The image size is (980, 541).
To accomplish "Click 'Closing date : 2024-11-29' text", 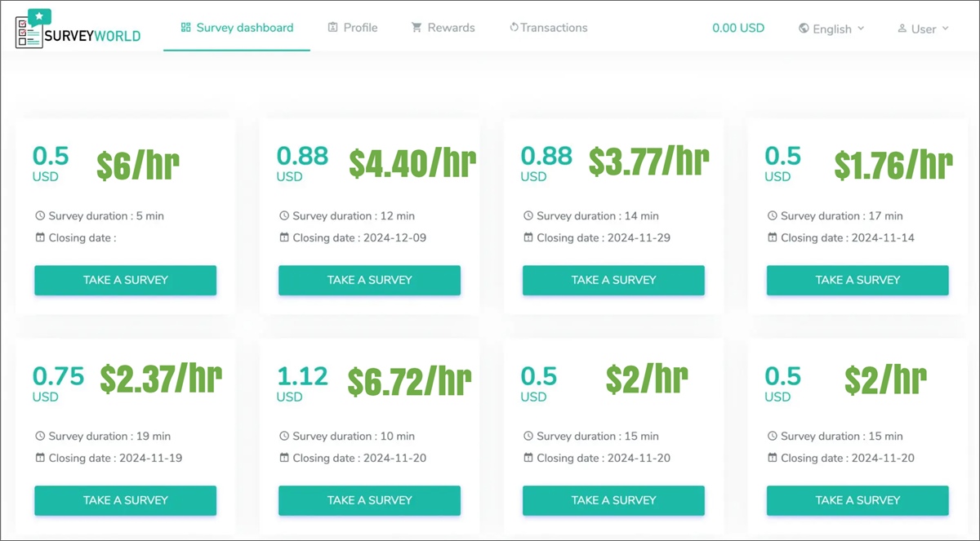I will click(604, 238).
